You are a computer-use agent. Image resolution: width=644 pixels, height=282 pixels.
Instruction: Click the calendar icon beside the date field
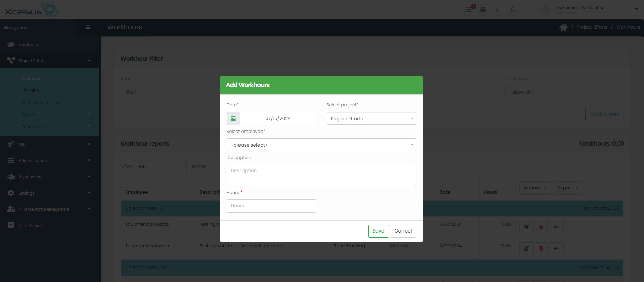pos(233,119)
